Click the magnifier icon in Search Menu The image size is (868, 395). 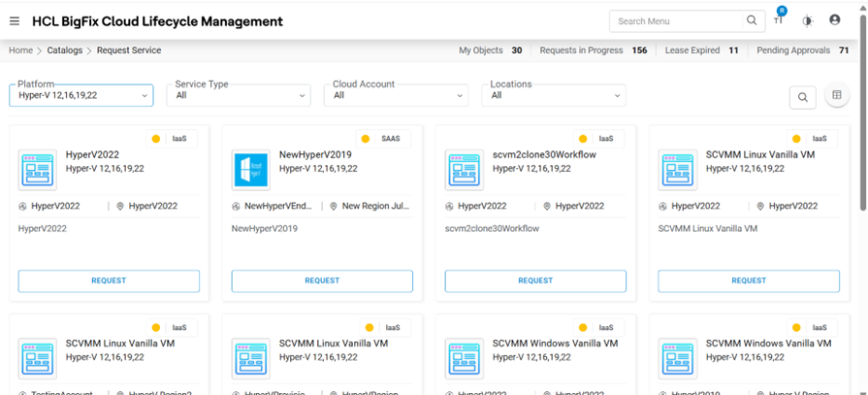point(752,21)
